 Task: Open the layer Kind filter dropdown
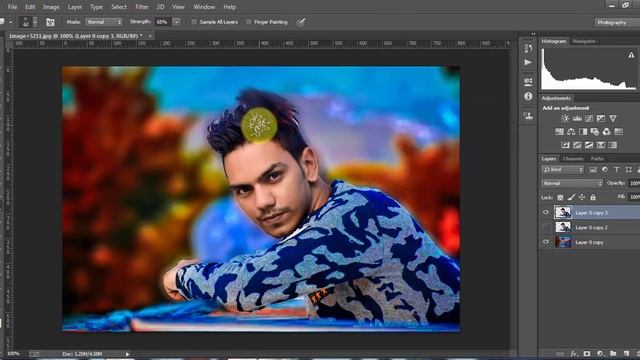[x=562, y=169]
